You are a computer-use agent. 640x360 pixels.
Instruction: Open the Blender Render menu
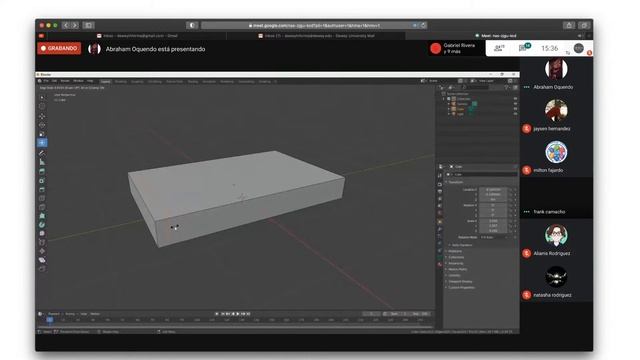point(65,81)
